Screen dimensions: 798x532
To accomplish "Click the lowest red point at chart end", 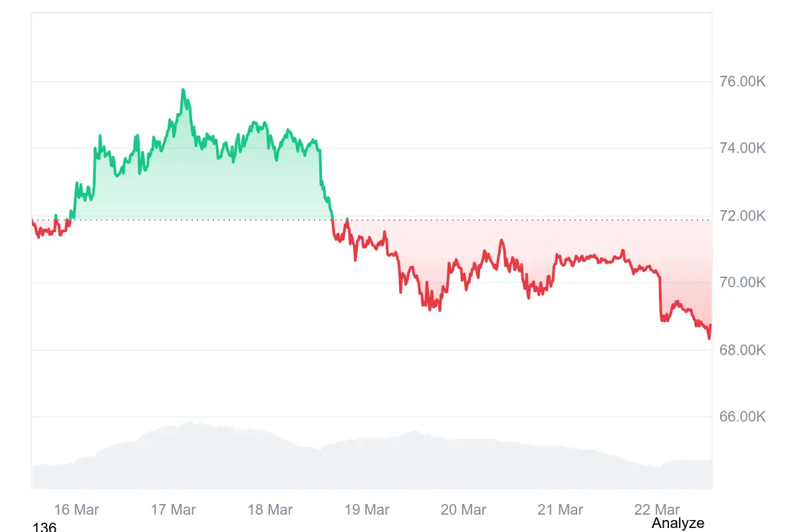I will (709, 338).
